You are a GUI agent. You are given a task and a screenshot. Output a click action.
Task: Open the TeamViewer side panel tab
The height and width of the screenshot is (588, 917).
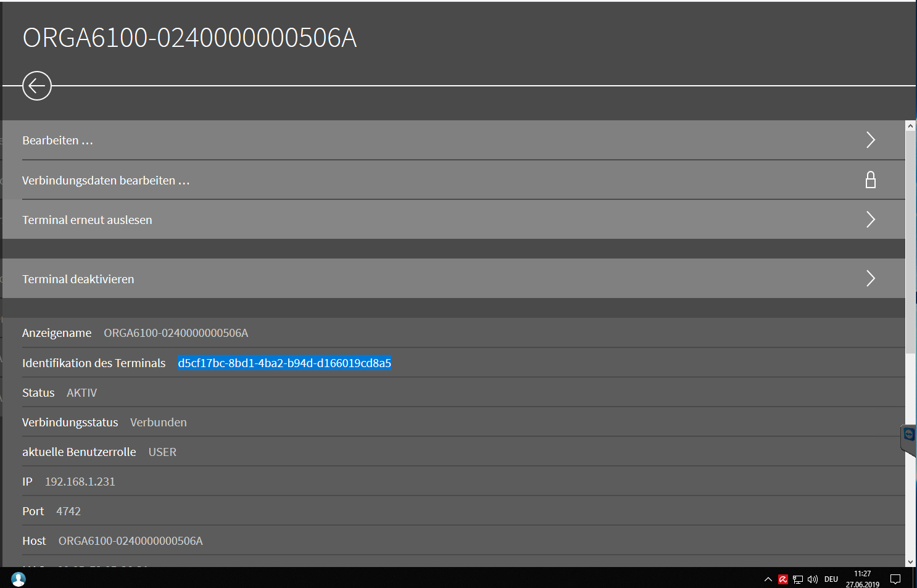908,439
